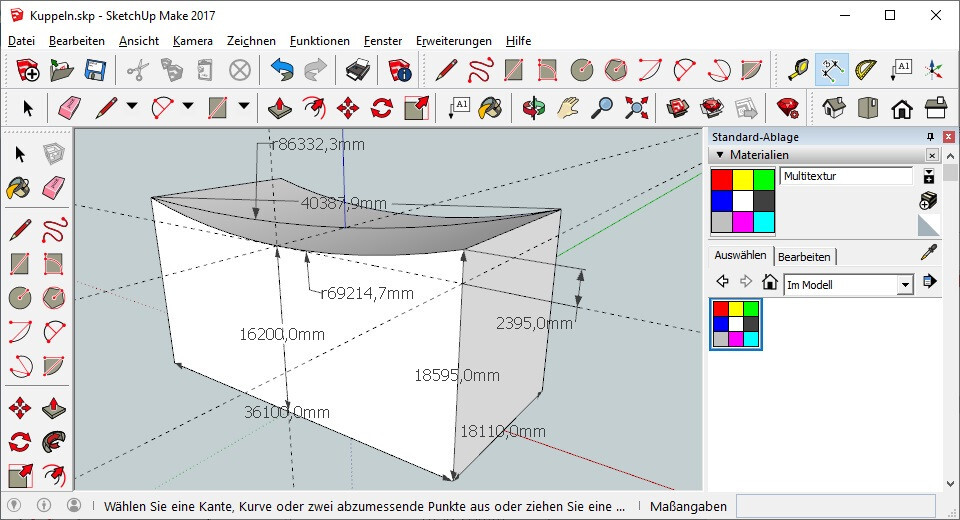Expand the arc tool dropdown arrow
960x520 pixels.
click(188, 106)
